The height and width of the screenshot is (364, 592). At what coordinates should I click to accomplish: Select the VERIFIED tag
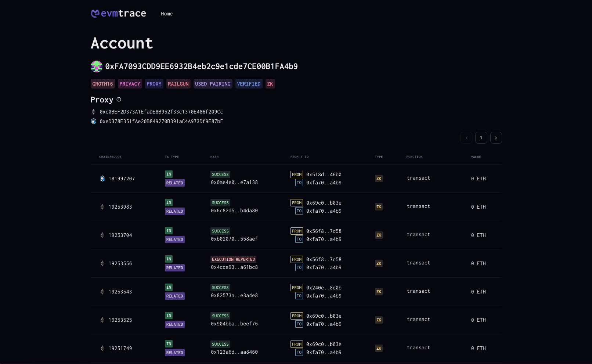tap(249, 84)
